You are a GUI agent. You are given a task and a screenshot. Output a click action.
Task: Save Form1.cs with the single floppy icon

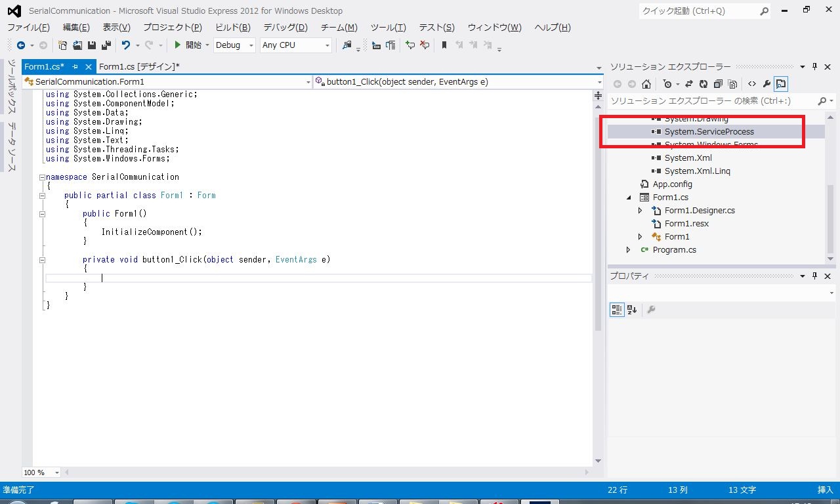(x=92, y=45)
